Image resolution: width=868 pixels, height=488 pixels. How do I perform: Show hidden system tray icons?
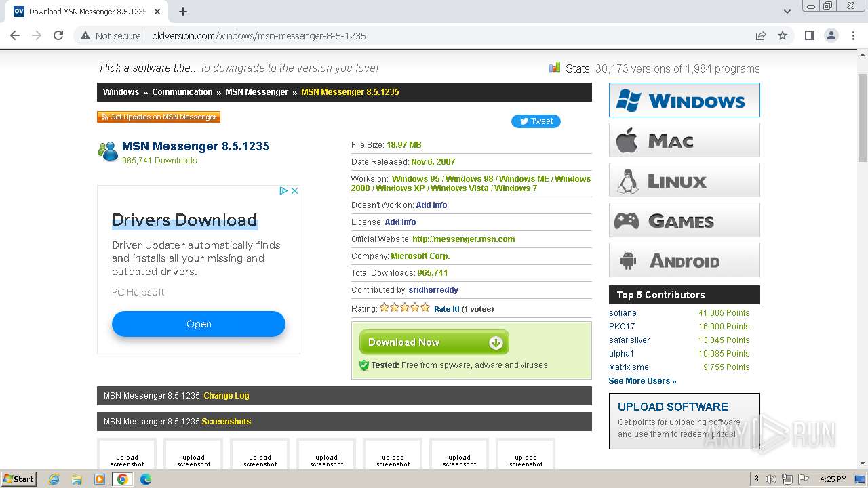756,479
